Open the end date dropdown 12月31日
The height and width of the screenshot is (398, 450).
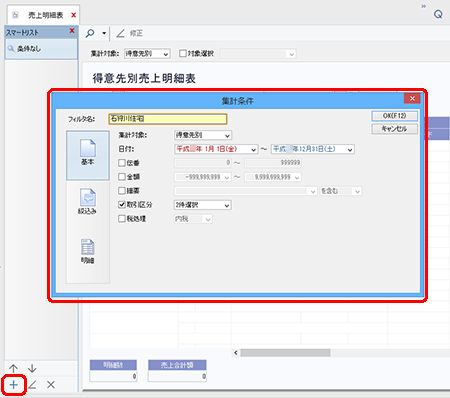point(313,149)
